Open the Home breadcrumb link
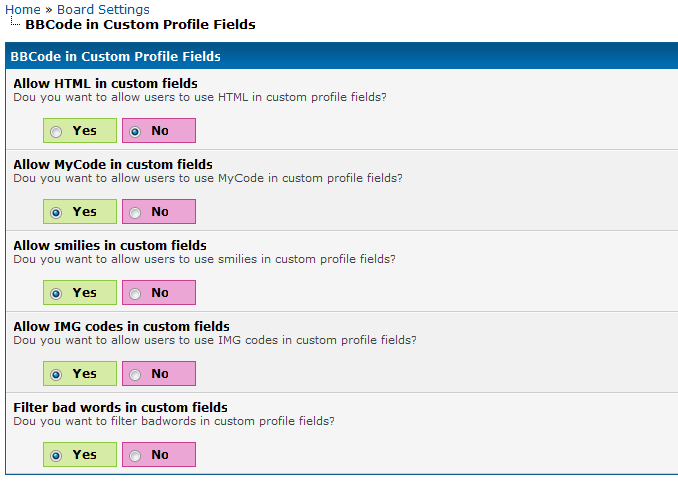This screenshot has width=678, height=481. (x=23, y=9)
